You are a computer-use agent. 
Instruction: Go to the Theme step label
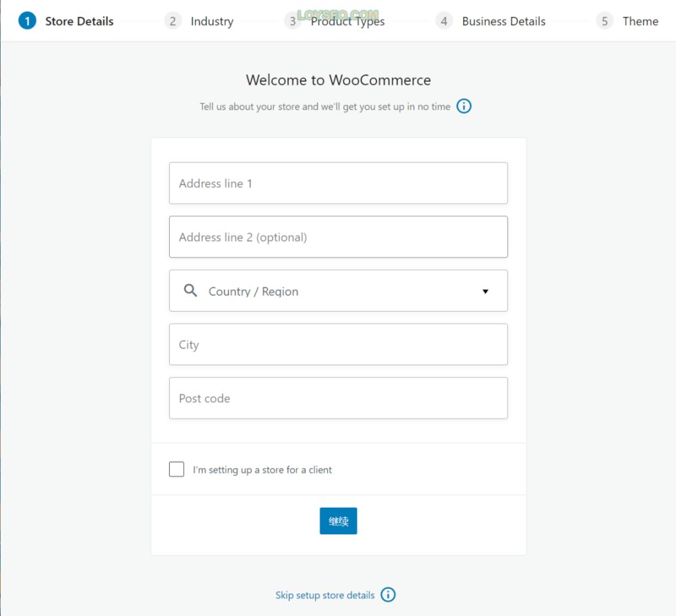click(x=640, y=21)
